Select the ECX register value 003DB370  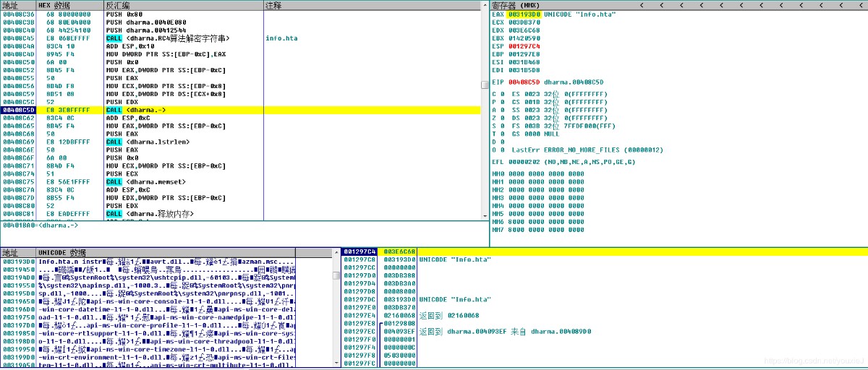[524, 22]
